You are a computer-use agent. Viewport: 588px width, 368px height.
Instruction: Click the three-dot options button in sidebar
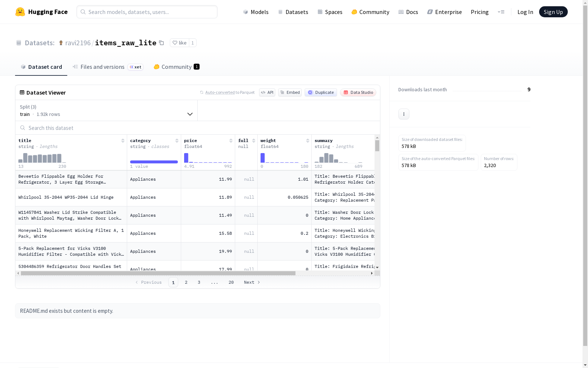click(404, 114)
